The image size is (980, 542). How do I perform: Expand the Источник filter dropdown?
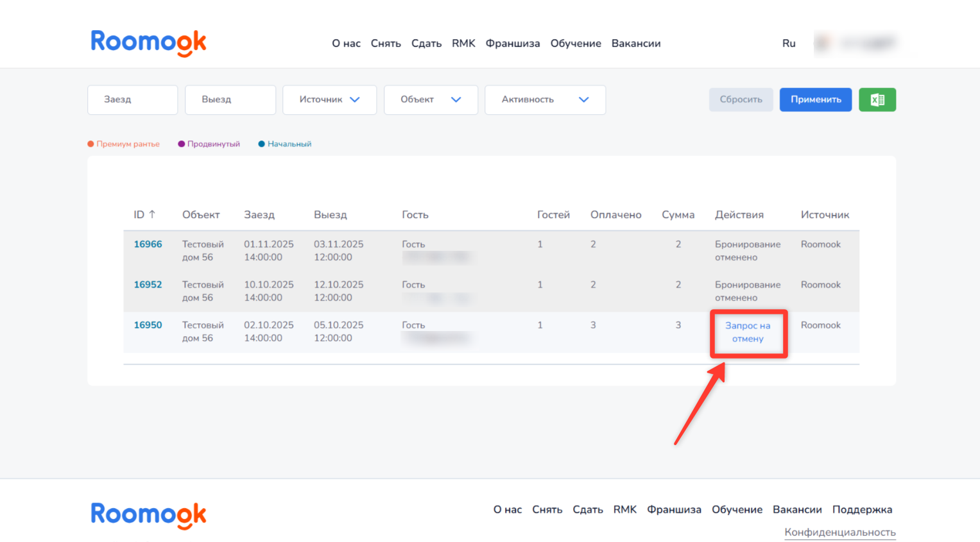329,99
